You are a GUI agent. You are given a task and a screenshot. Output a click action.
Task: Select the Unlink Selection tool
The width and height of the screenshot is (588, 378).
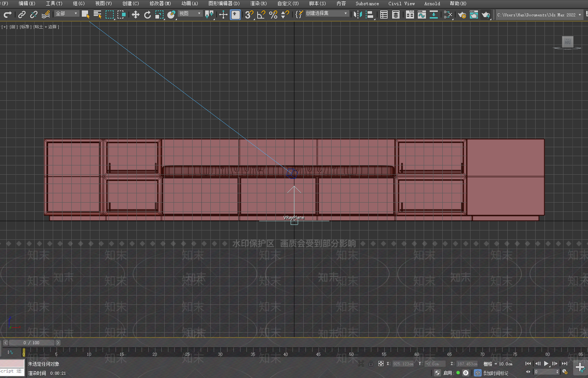point(33,15)
